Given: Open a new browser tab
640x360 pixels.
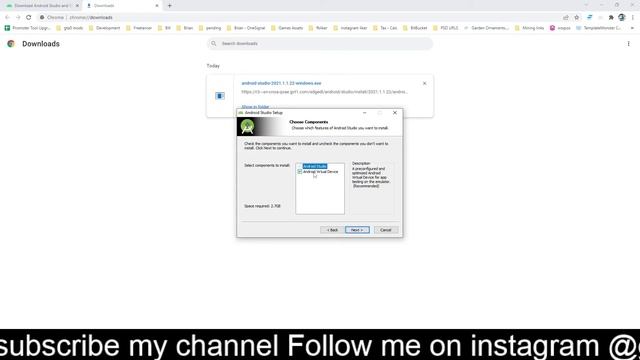Looking at the screenshot, I should click(x=170, y=6).
